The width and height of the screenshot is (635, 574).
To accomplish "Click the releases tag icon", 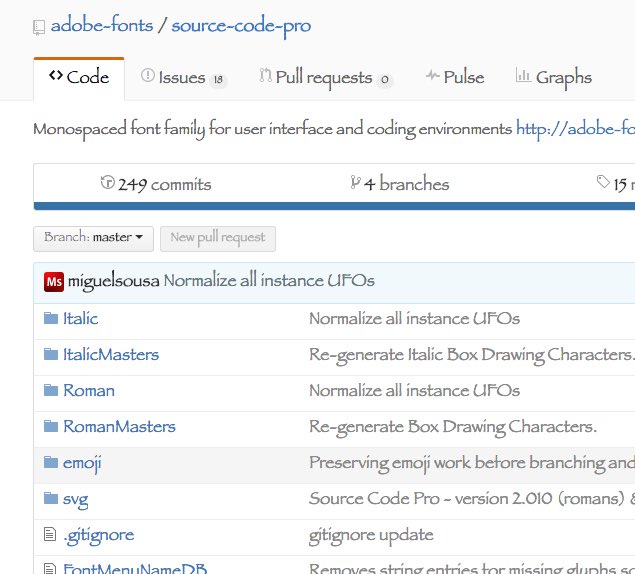I will (x=603, y=182).
